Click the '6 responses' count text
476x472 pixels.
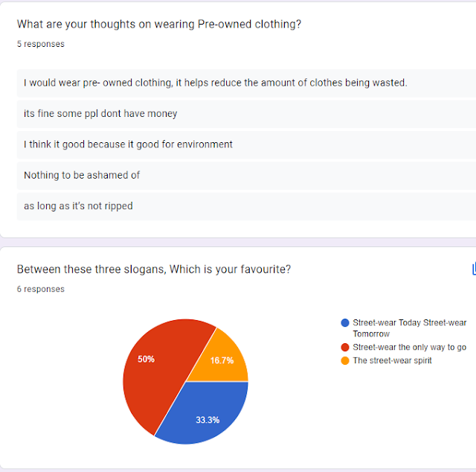pyautogui.click(x=41, y=289)
